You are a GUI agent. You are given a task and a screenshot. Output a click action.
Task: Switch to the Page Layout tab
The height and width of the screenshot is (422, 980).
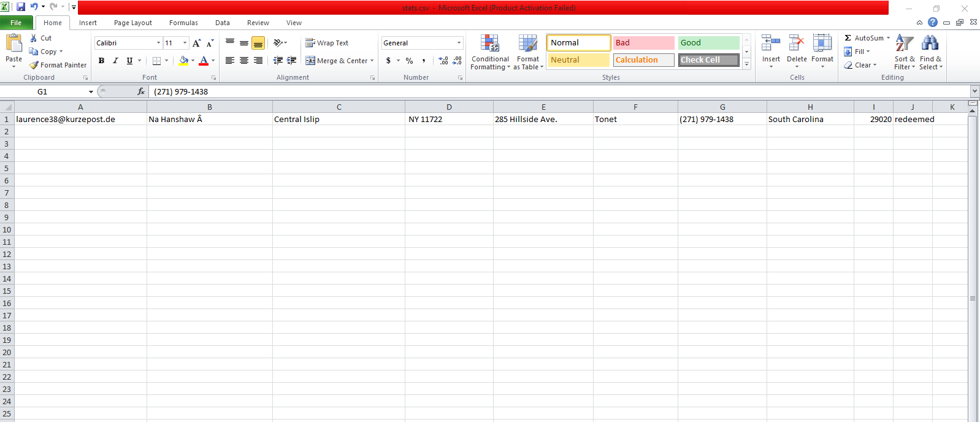(133, 23)
